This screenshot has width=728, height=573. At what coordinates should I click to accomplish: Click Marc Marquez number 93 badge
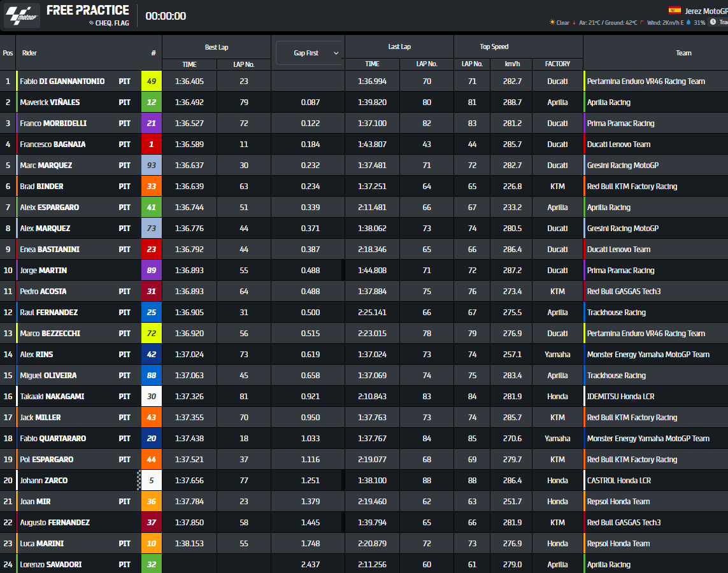152,166
